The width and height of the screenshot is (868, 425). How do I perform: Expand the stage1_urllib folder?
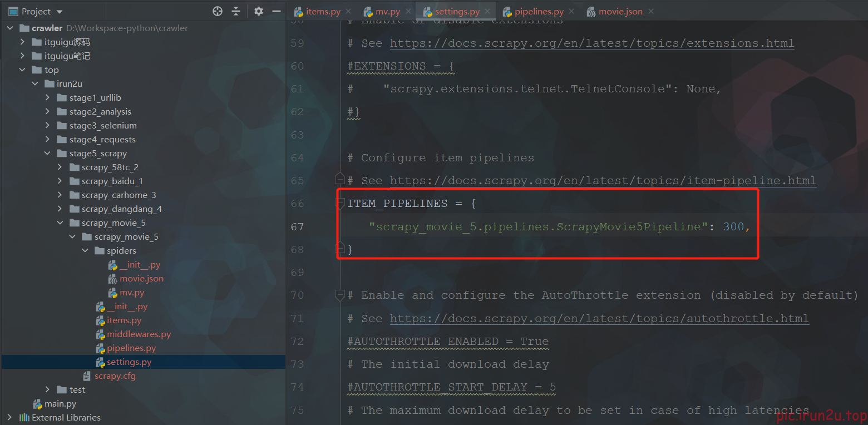point(48,98)
